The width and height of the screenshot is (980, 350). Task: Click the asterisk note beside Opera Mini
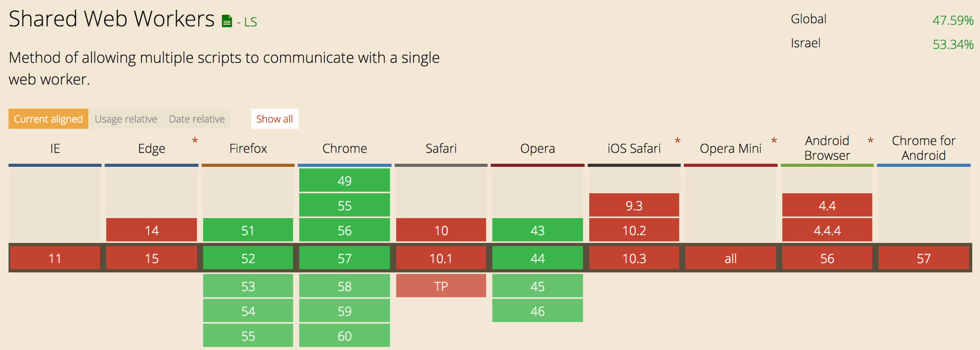pos(774,141)
